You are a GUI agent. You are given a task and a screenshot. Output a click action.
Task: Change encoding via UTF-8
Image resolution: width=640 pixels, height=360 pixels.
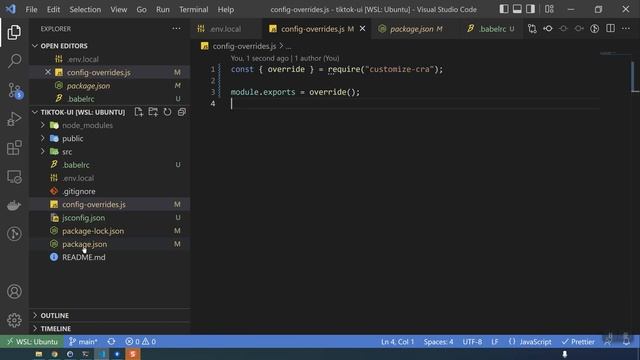[472, 342]
